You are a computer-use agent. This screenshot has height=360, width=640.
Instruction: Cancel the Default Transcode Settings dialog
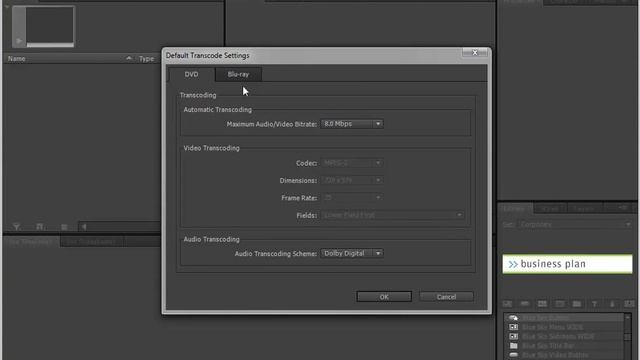point(446,297)
